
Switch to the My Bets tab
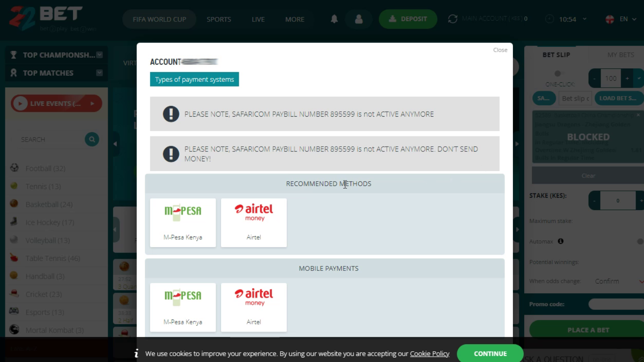click(x=620, y=55)
